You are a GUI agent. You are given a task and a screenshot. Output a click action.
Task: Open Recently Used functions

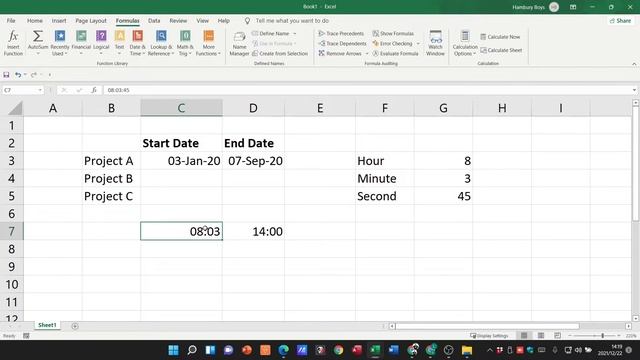coord(60,42)
